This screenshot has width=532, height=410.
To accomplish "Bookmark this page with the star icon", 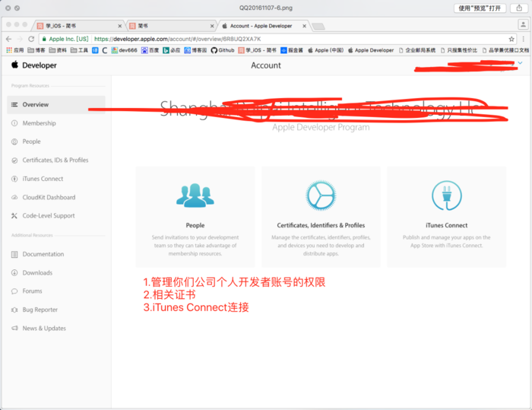I will (x=511, y=39).
